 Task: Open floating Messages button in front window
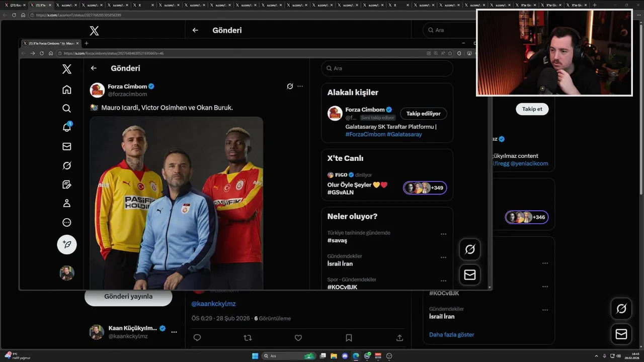point(470,275)
